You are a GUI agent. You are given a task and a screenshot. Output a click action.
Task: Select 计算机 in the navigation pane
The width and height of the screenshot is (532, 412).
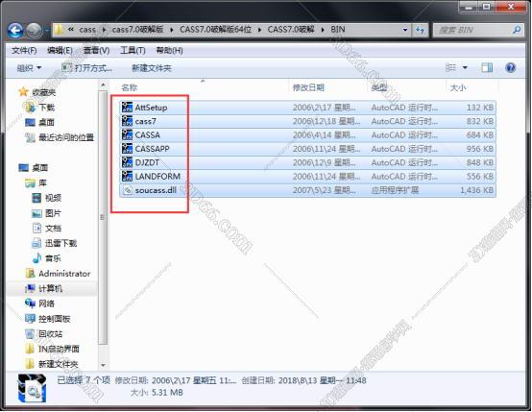[x=50, y=289]
